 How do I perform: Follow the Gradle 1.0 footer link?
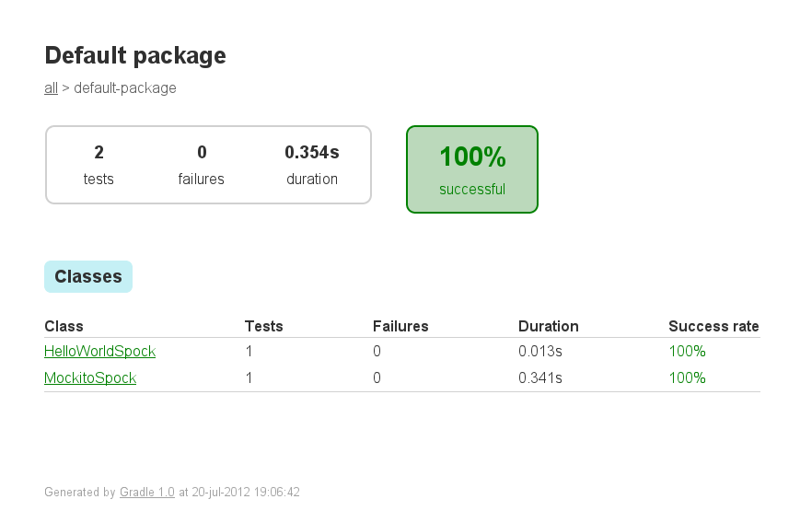[x=147, y=493]
